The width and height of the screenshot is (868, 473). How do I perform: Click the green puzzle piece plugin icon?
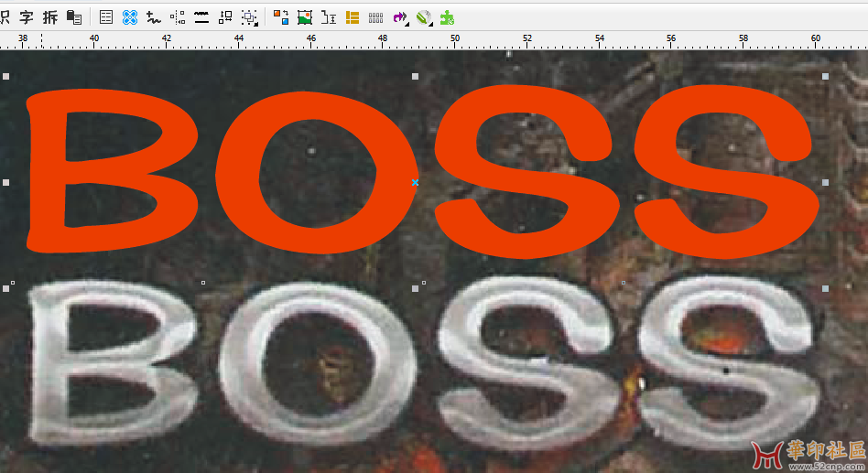point(447,17)
